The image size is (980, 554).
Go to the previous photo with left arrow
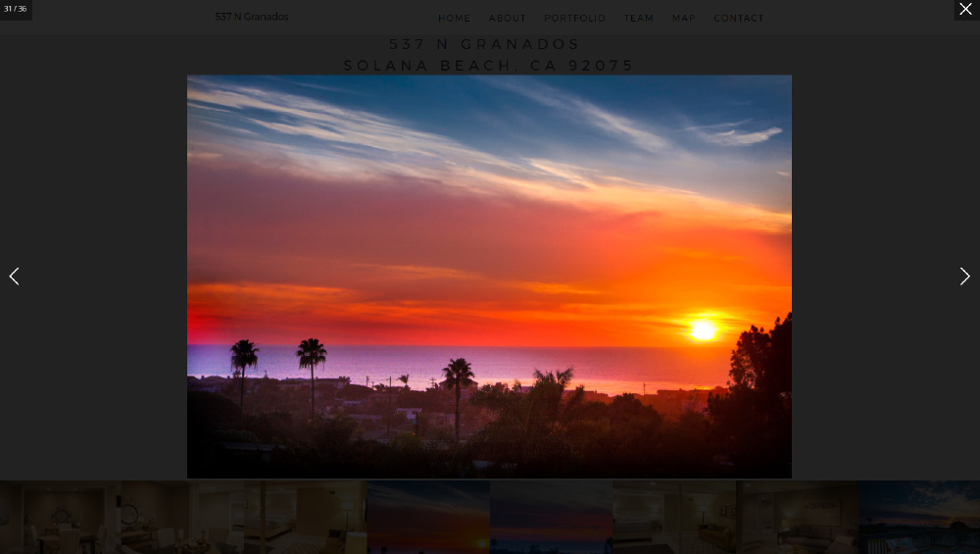tap(14, 277)
